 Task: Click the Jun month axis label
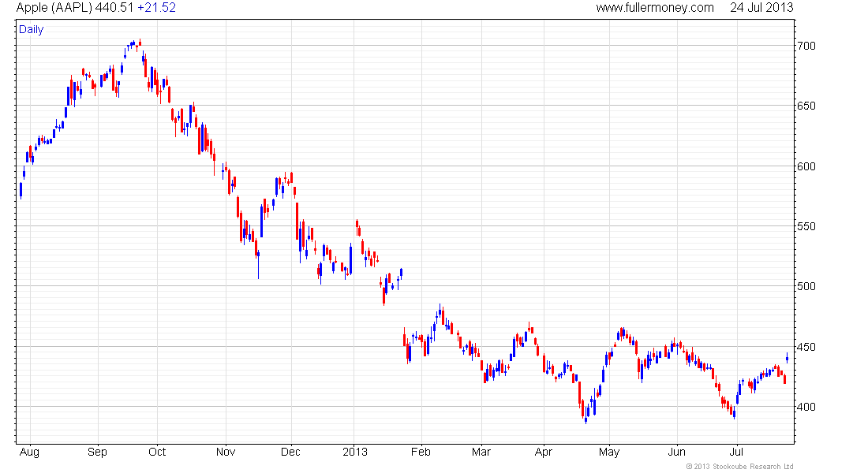pos(676,452)
